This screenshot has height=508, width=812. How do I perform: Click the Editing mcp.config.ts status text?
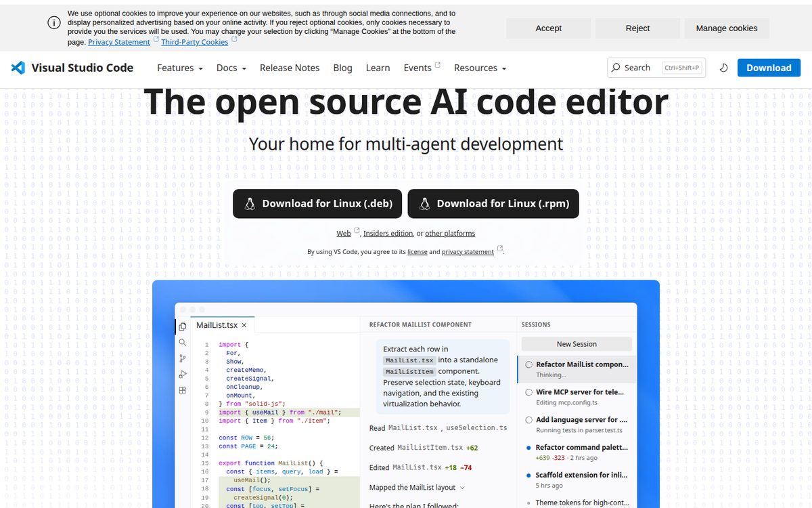click(567, 402)
